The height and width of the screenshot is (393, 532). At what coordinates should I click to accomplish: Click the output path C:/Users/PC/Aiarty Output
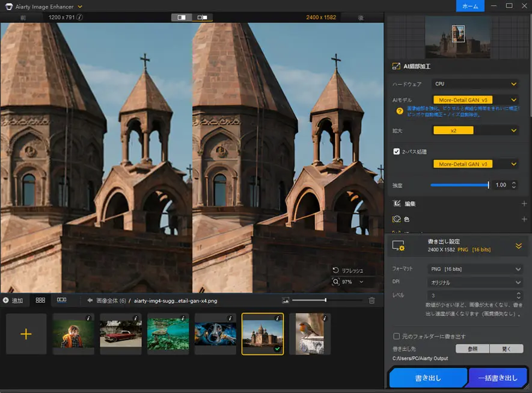(420, 358)
